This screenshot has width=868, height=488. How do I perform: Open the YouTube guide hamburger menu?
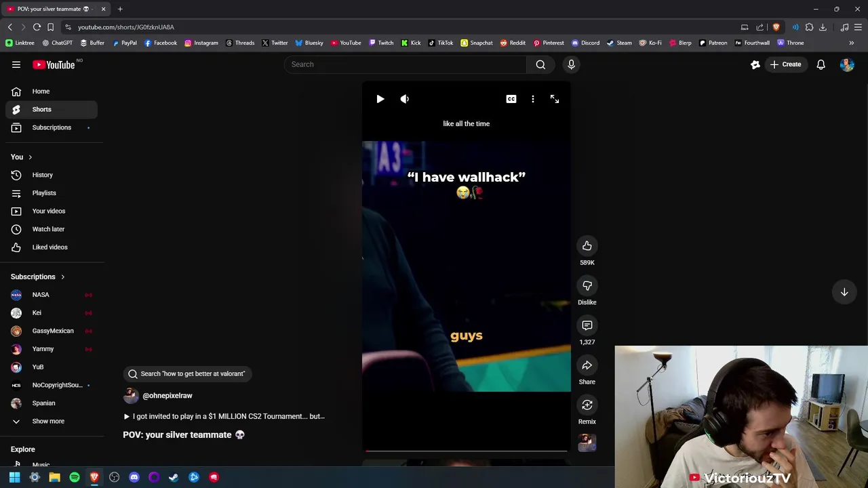(x=16, y=64)
